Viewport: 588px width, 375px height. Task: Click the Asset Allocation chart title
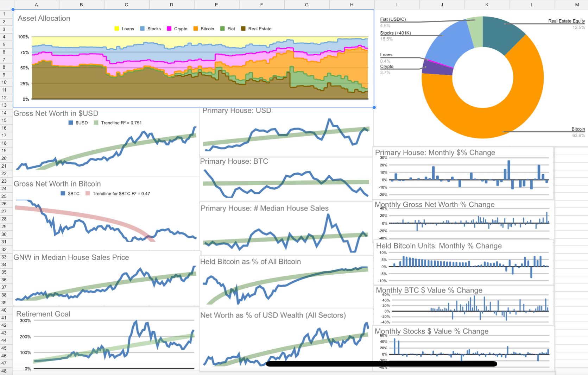tap(44, 18)
